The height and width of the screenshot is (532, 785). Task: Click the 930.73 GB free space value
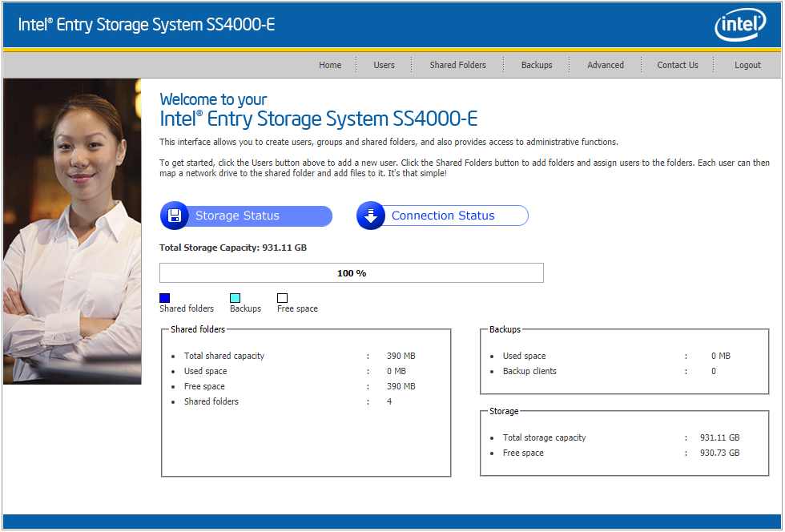(719, 453)
